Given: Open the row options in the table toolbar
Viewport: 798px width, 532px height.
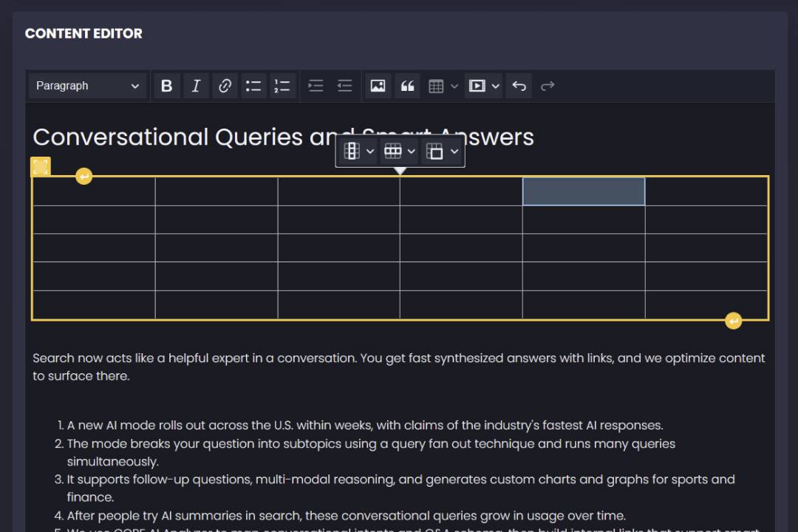Looking at the screenshot, I should tap(394, 151).
